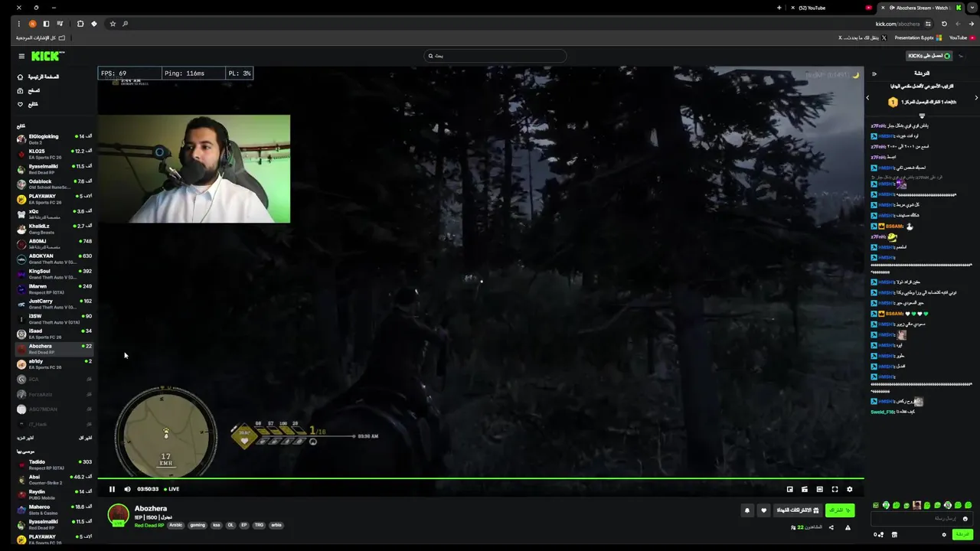980x551 pixels.
Task: Expand the browser tab search dropdown
Action: pyautogui.click(x=972, y=8)
